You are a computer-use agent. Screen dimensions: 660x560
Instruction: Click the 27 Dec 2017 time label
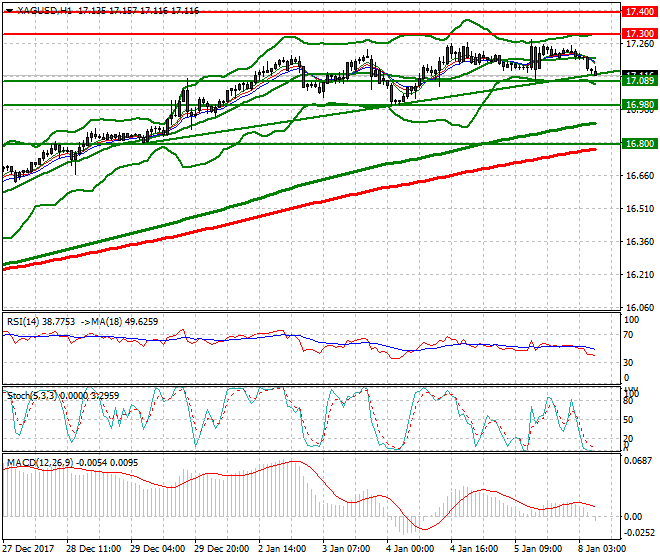point(28,549)
